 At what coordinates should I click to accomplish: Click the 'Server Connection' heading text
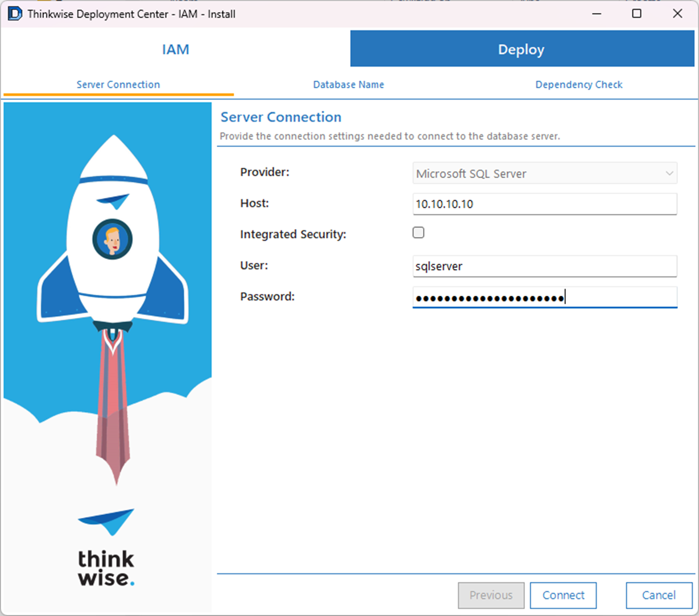(281, 117)
